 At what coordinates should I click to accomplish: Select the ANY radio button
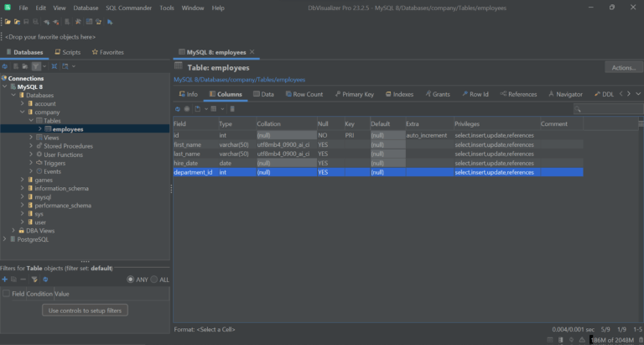131,280
